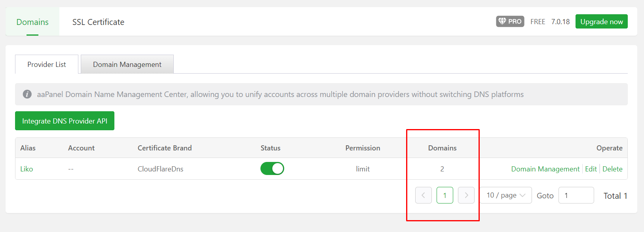Select the Domains top tab
Screen dimensions: 644x232
(x=32, y=22)
